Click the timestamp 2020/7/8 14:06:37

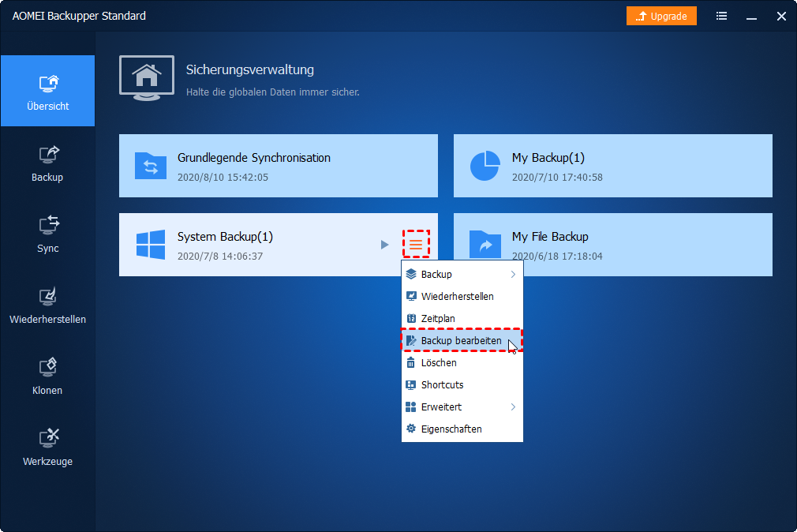click(220, 257)
